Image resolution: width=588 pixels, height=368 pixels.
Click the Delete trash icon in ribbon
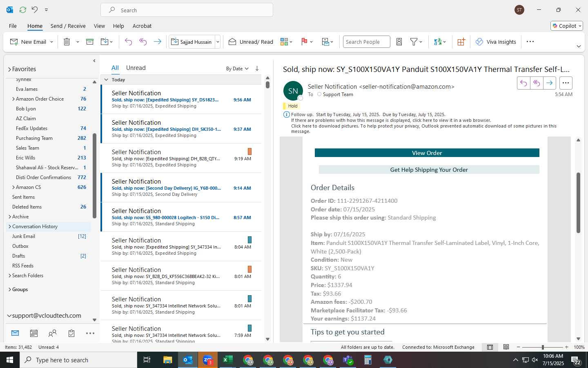(67, 42)
